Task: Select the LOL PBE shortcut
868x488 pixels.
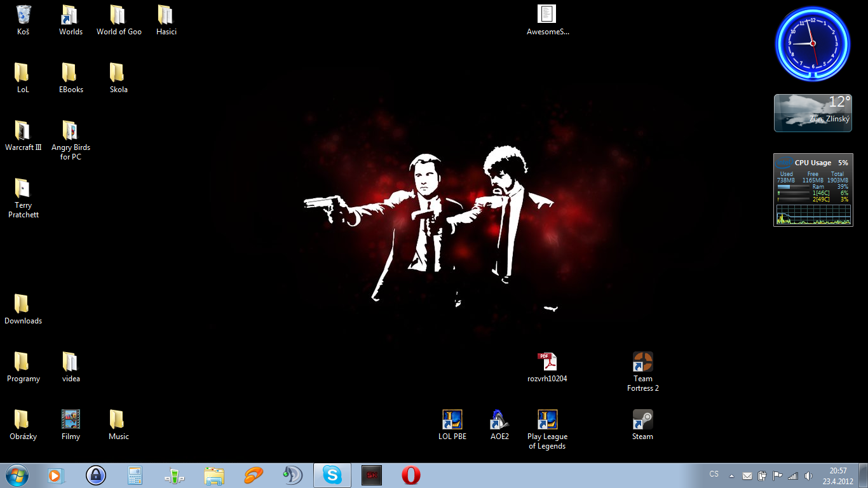Action: (452, 425)
